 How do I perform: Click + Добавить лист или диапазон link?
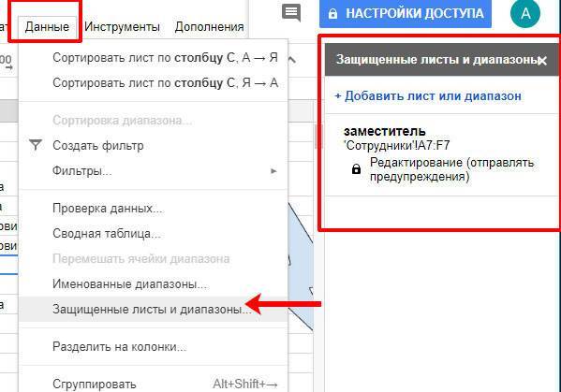pyautogui.click(x=428, y=95)
